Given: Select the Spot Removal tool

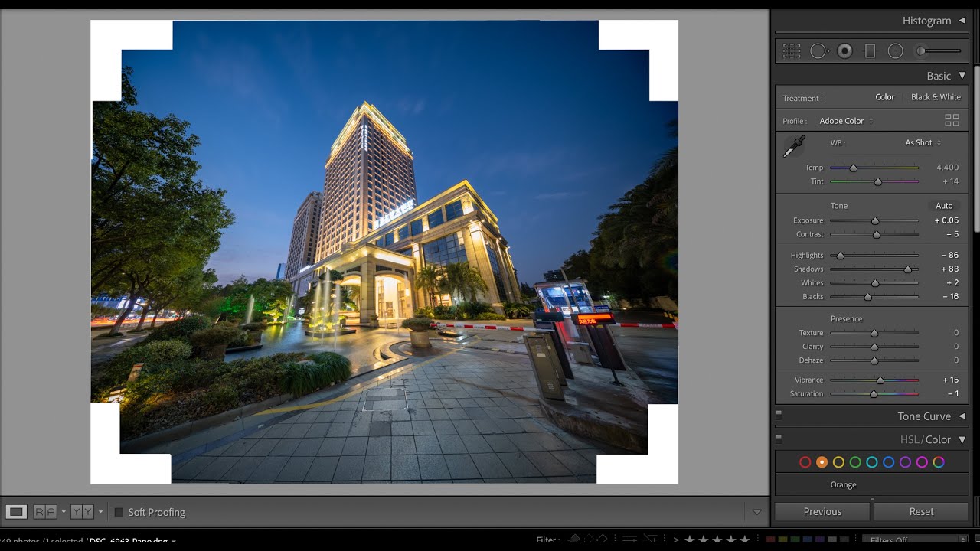Looking at the screenshot, I should 820,51.
